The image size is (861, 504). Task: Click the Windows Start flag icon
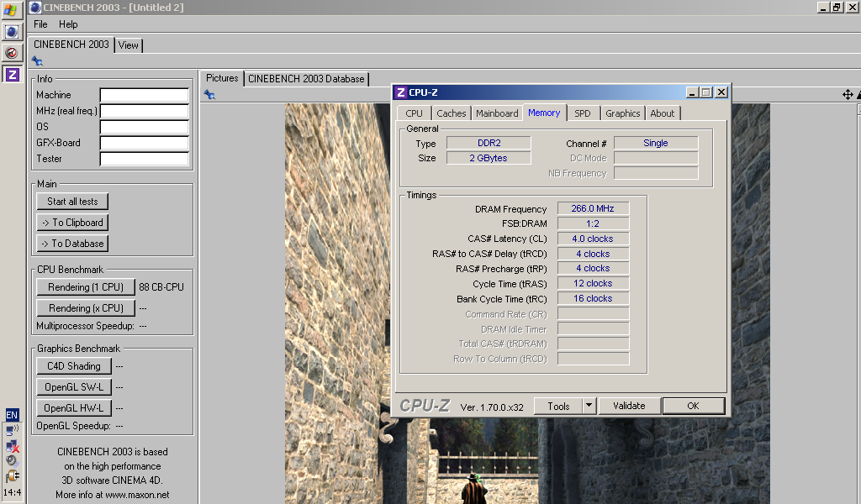11,10
